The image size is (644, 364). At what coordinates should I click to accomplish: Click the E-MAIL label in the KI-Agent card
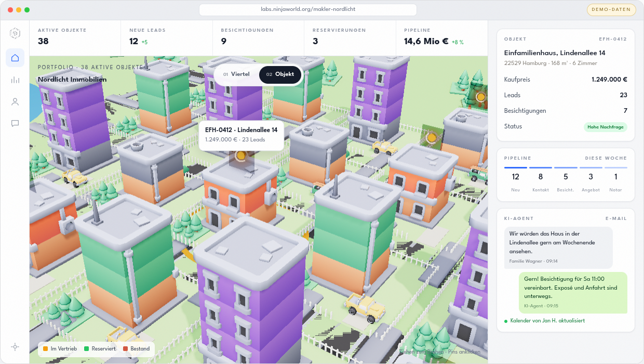[x=616, y=219]
